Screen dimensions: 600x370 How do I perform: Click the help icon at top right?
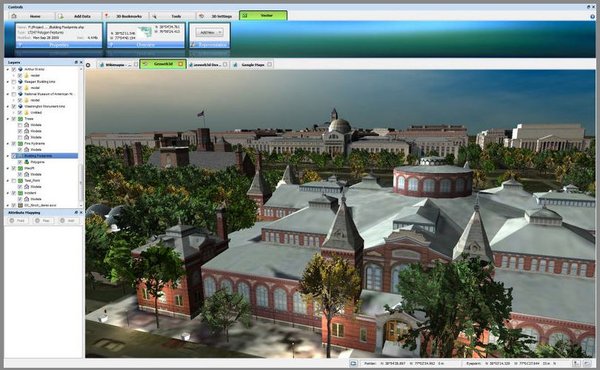[593, 16]
